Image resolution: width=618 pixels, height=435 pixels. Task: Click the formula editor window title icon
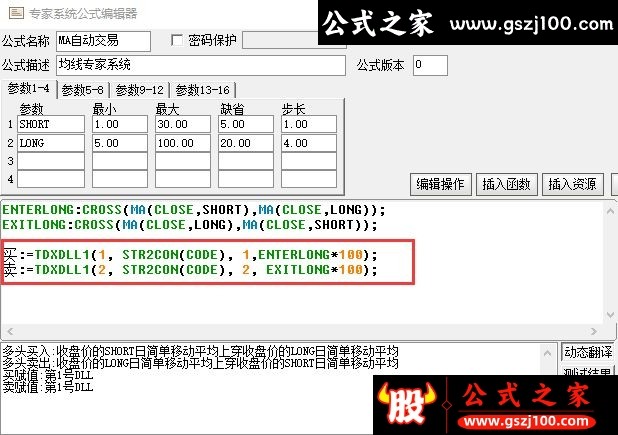pyautogui.click(x=16, y=13)
